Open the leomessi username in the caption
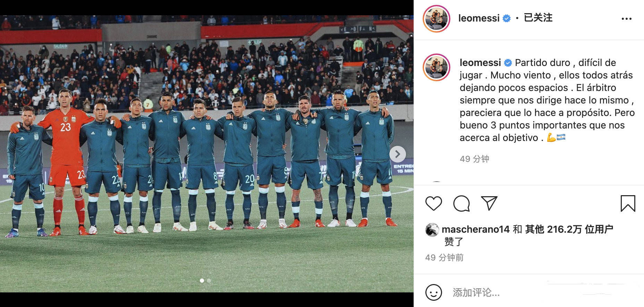 click(x=480, y=63)
